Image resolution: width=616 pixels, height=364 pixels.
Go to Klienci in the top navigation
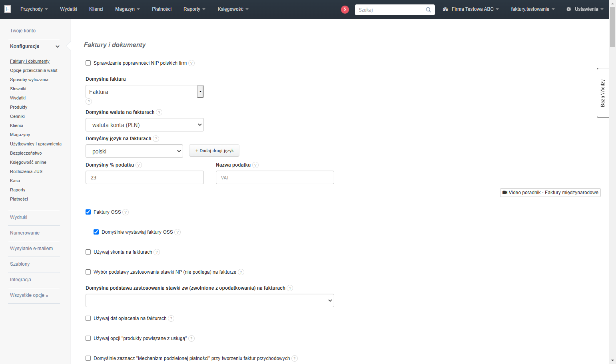point(96,9)
